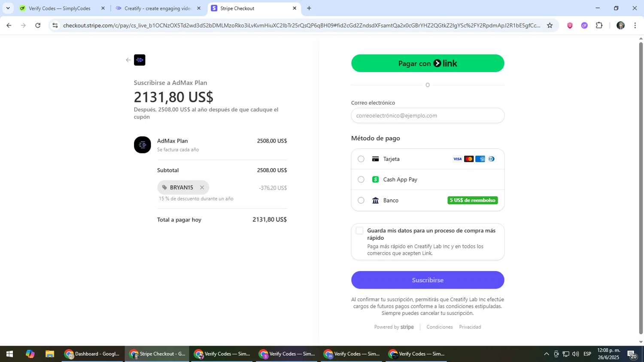
Task: Click the AdMax Plan product thumbnail
Action: pos(143,145)
